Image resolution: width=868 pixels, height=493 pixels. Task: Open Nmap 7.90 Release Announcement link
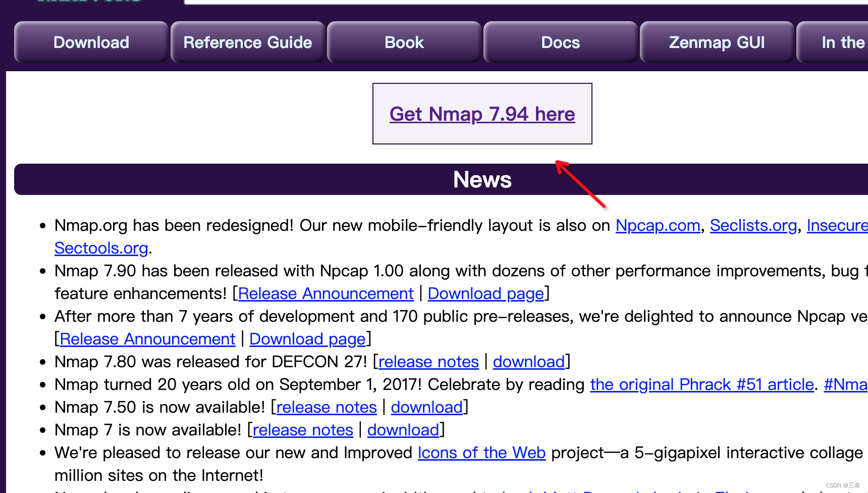tap(326, 293)
